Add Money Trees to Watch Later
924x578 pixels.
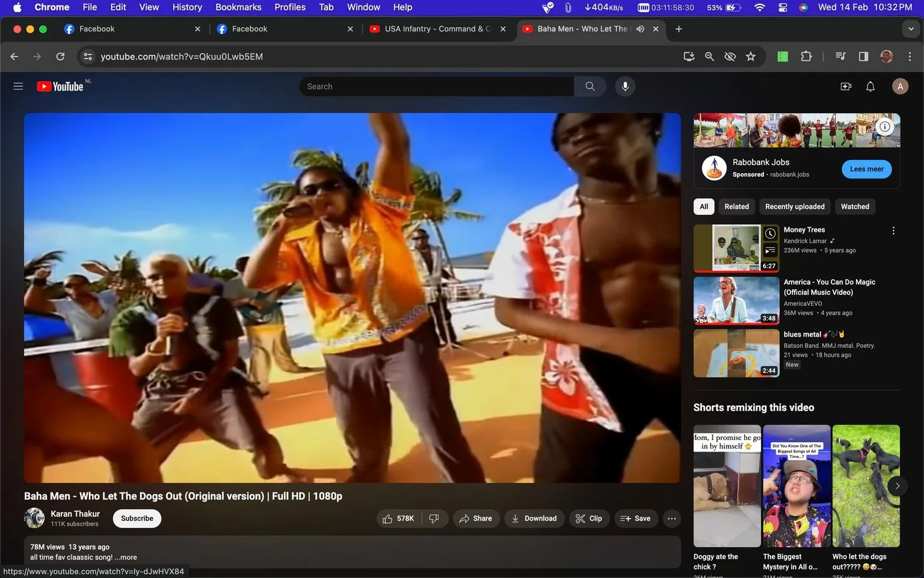point(770,234)
